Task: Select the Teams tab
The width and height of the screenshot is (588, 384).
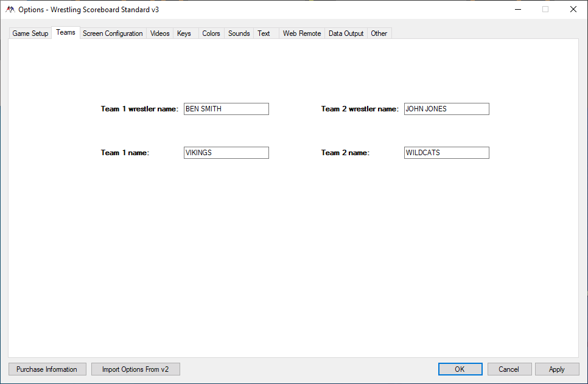Action: pyautogui.click(x=66, y=33)
